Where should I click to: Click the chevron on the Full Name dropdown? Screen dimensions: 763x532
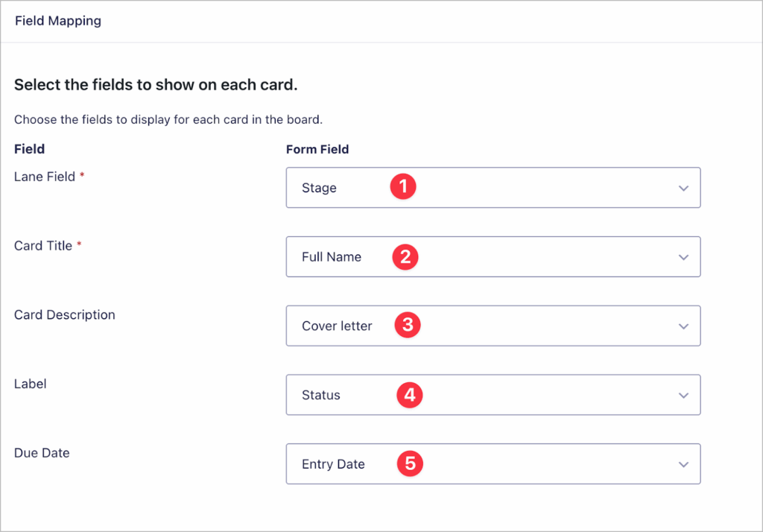[683, 256]
